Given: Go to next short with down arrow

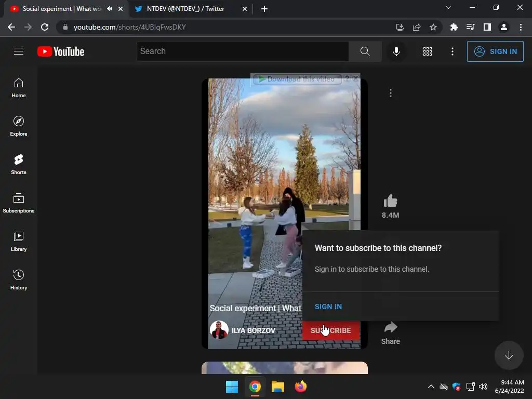Looking at the screenshot, I should (509, 355).
